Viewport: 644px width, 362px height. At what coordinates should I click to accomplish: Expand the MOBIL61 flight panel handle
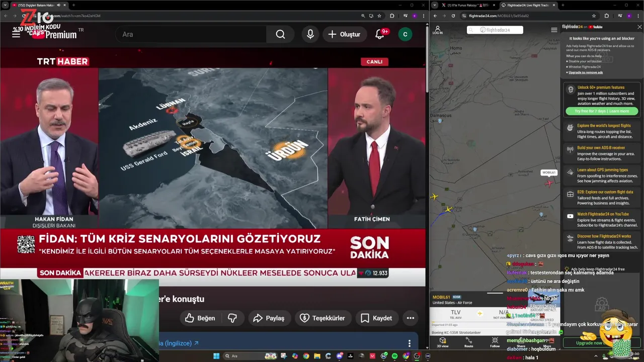[495, 293]
